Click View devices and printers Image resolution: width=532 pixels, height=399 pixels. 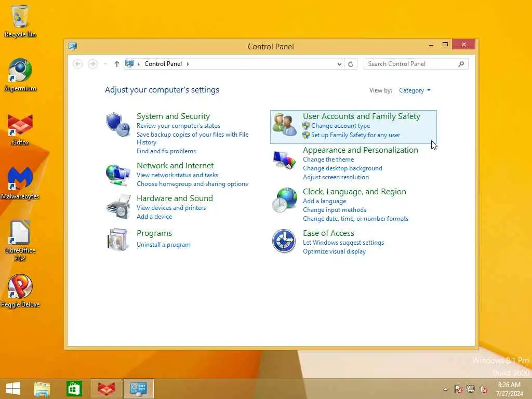pos(171,208)
